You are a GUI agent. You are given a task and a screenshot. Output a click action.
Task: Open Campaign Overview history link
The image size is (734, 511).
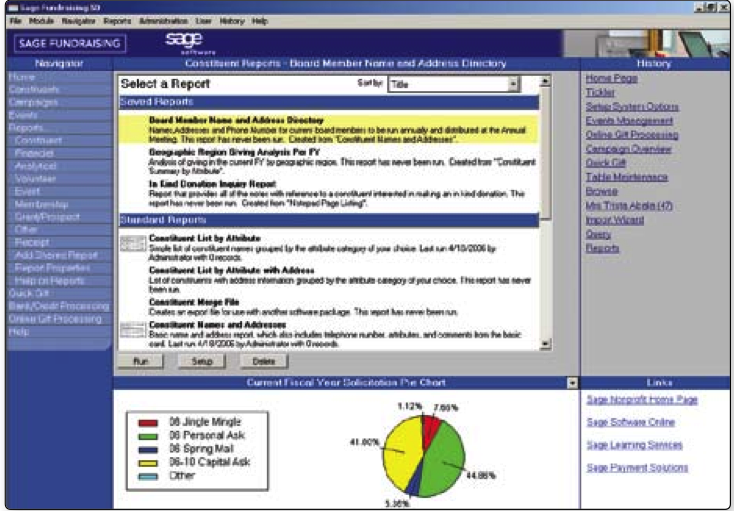click(628, 149)
